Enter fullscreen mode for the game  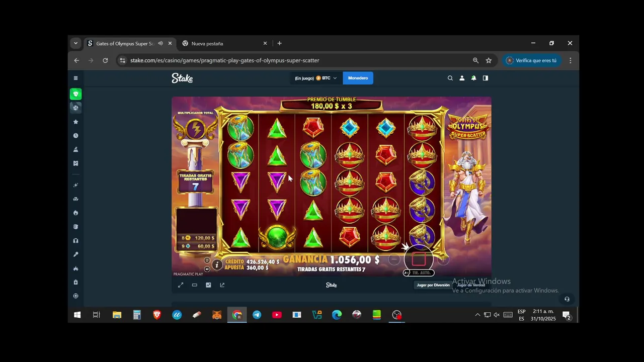[181, 285]
